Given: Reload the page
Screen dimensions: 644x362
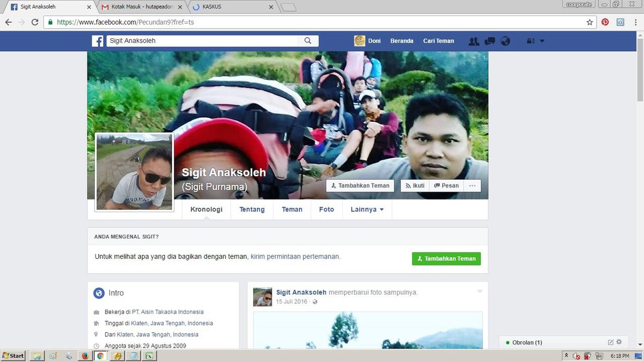Looking at the screenshot, I should click(35, 22).
